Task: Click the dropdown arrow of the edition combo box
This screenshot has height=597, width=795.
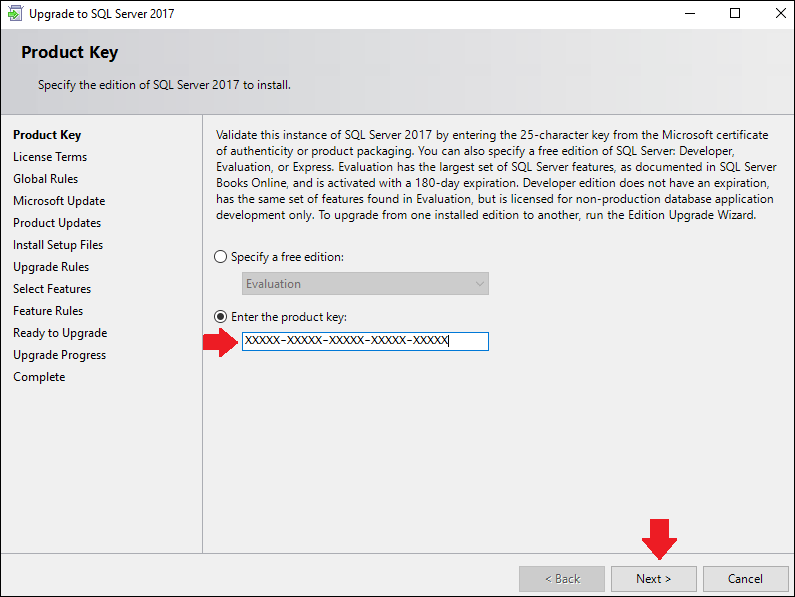Action: click(479, 284)
